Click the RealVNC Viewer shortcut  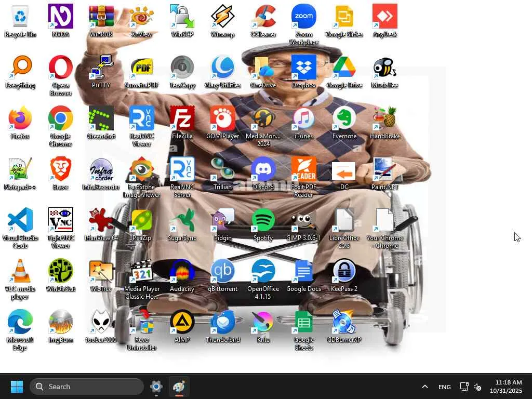[x=141, y=126]
